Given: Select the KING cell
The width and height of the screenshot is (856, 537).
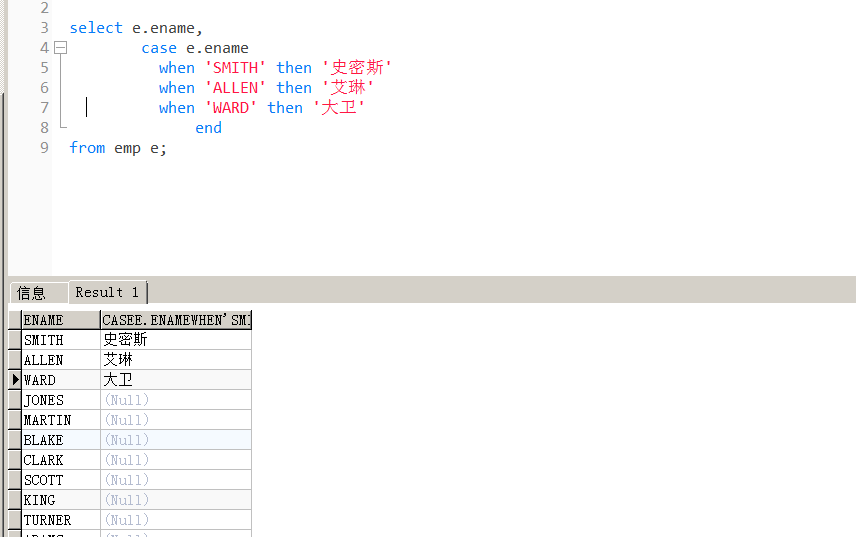Looking at the screenshot, I should coord(61,500).
